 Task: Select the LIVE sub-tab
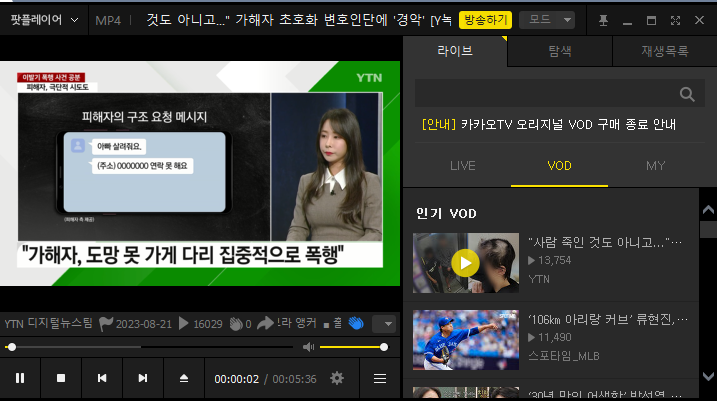tap(463, 166)
